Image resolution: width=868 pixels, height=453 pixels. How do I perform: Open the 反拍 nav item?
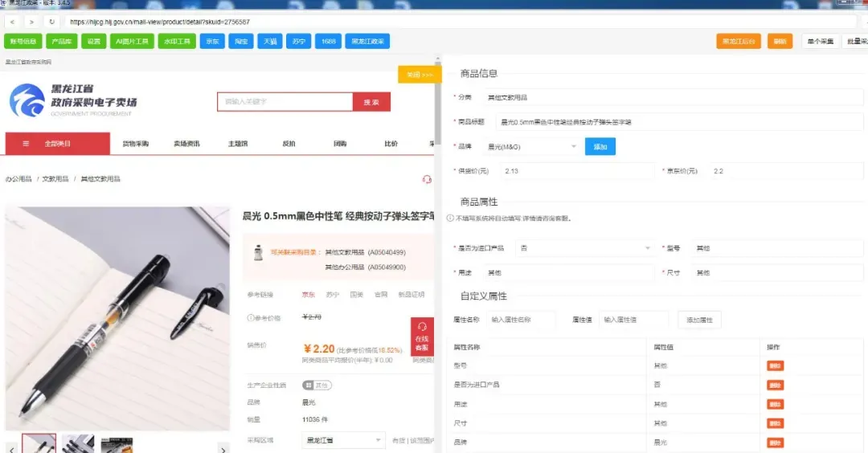pyautogui.click(x=289, y=144)
